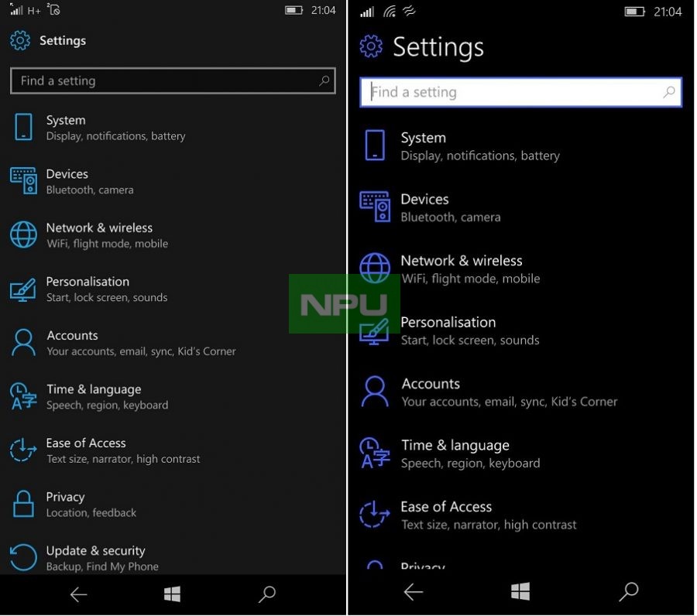Tap Network & wireless globe icon, left screen
697x616 pixels.
coord(23,234)
